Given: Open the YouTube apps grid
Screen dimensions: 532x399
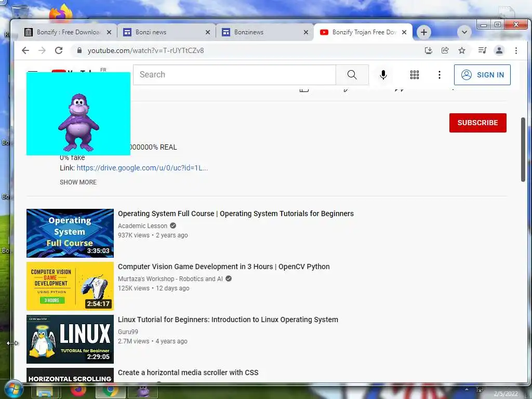Looking at the screenshot, I should point(414,75).
